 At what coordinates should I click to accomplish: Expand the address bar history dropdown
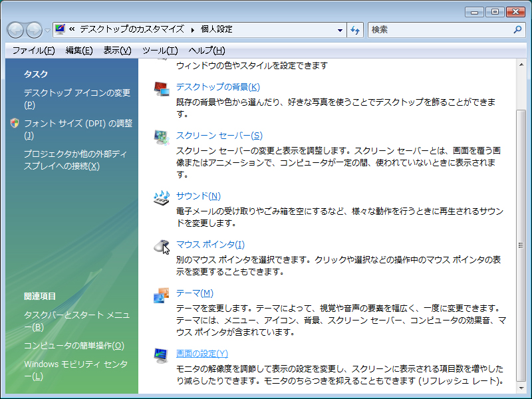click(340, 30)
